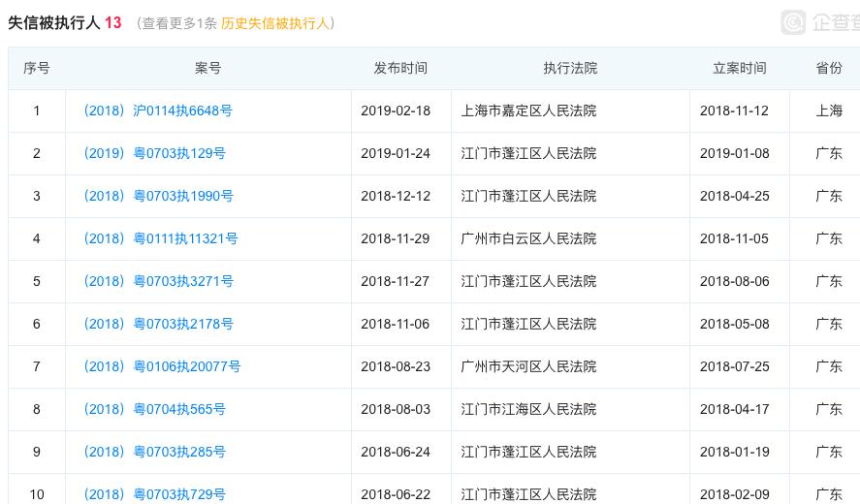The width and height of the screenshot is (860, 504).
Task: Select publish date 2018-06-22
Action: click(x=396, y=494)
